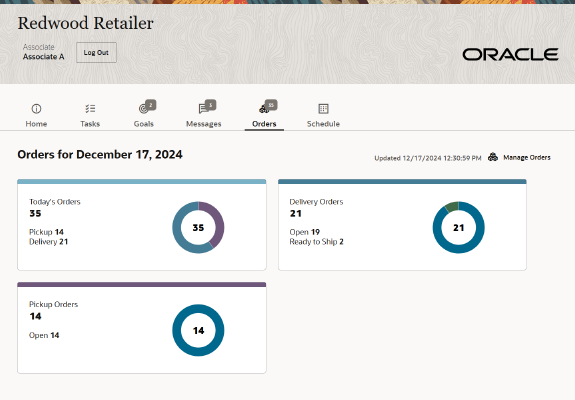The width and height of the screenshot is (575, 400).
Task: Click the Delivery Orders card title
Action: pos(316,202)
